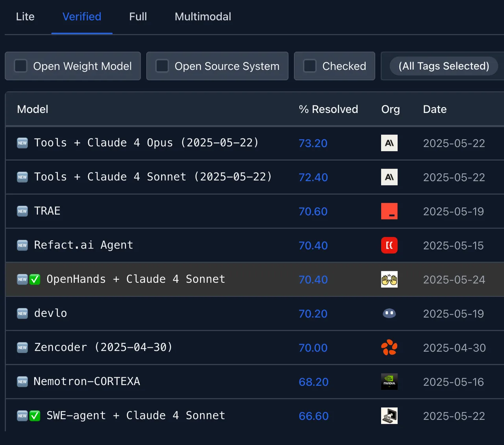The image size is (504, 445).
Task: Click the red TRAE organization logo
Action: pyautogui.click(x=389, y=211)
